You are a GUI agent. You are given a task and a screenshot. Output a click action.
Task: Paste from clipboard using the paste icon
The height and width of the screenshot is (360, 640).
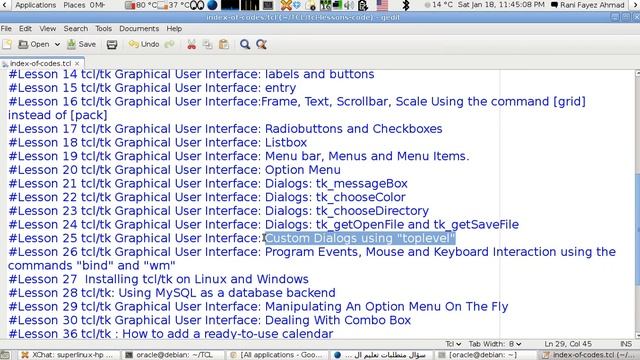224,44
